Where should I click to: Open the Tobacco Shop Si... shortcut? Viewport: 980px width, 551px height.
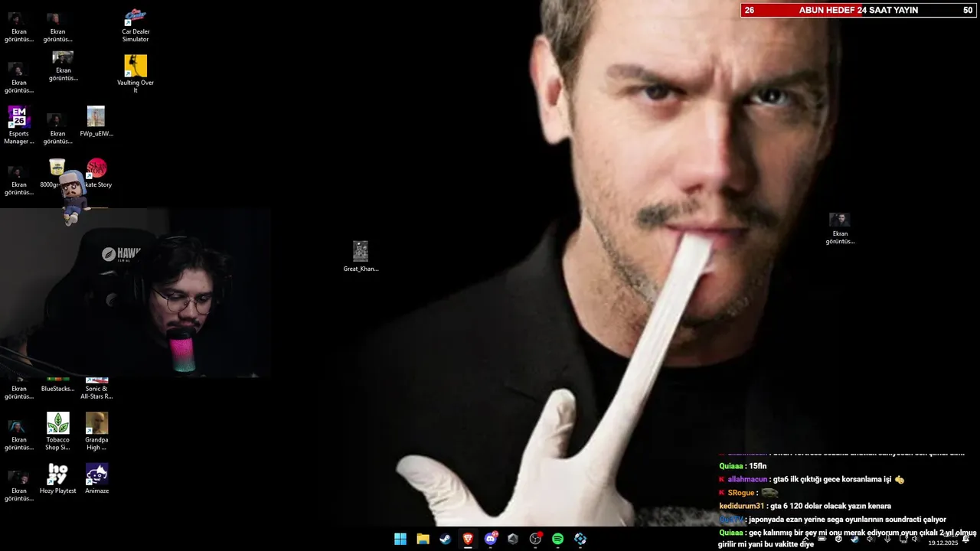coord(58,432)
